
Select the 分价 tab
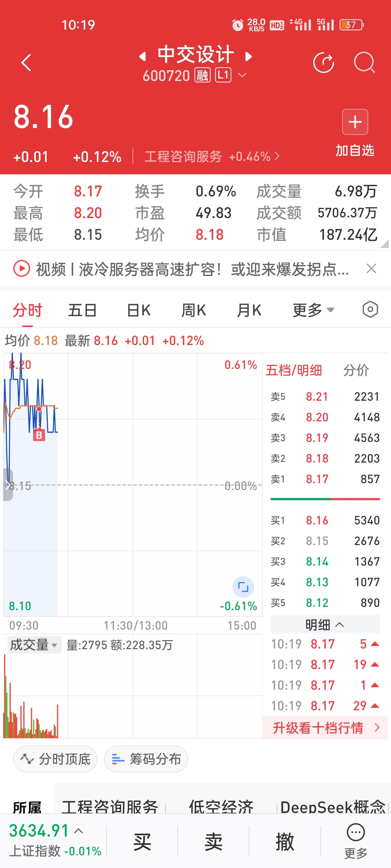pyautogui.click(x=356, y=370)
